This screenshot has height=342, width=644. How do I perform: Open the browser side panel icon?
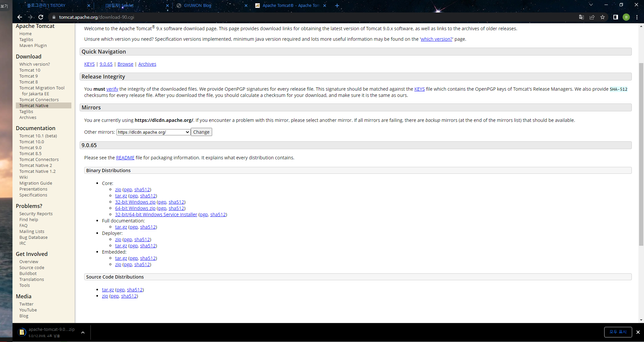point(615,17)
